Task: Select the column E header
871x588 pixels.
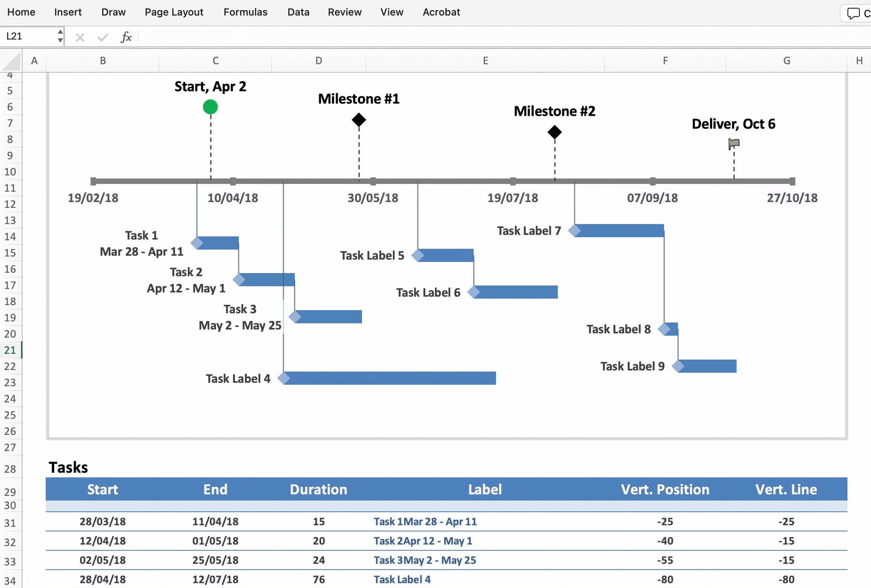Action: click(x=485, y=61)
